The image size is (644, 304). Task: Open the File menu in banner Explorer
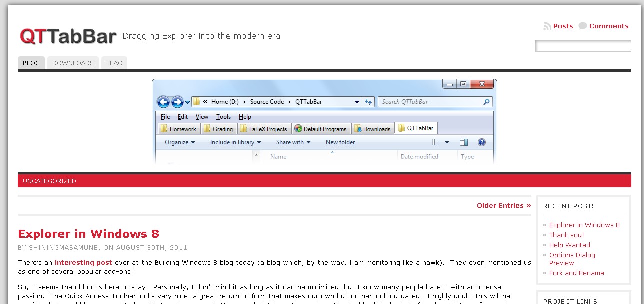tap(165, 117)
